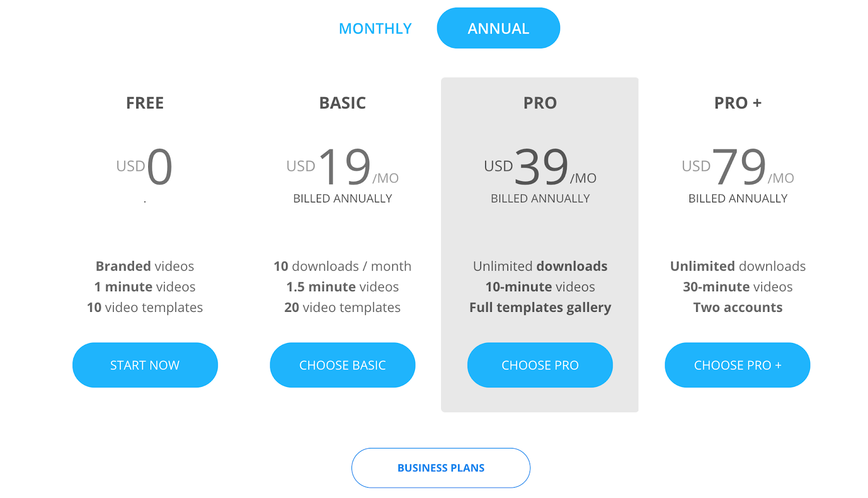Viewport: 868px width, 498px height.
Task: Click '10 downloads / month' feature text
Action: pos(342,266)
